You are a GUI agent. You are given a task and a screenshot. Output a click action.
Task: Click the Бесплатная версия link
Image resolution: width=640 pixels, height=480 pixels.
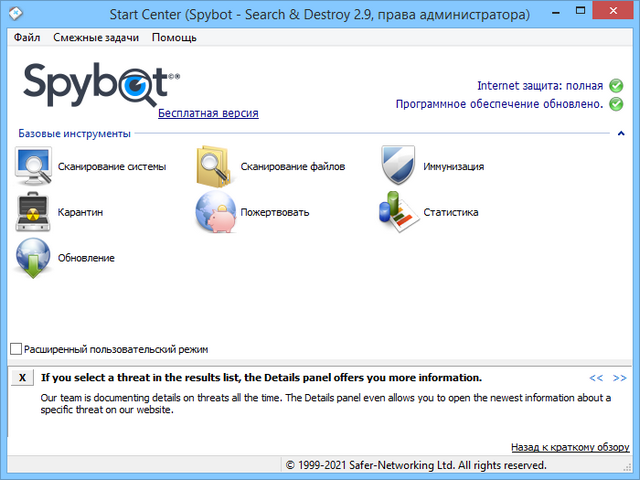point(208,114)
